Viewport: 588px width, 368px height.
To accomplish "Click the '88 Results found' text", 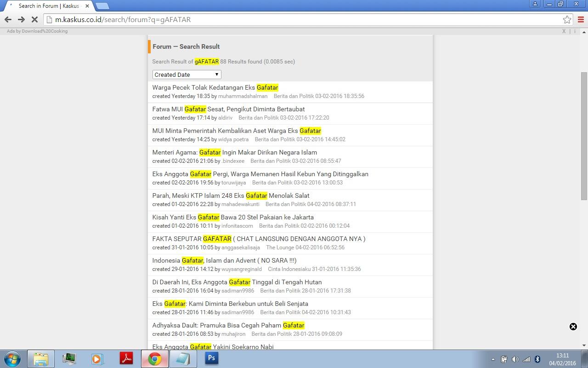I will tap(241, 62).
